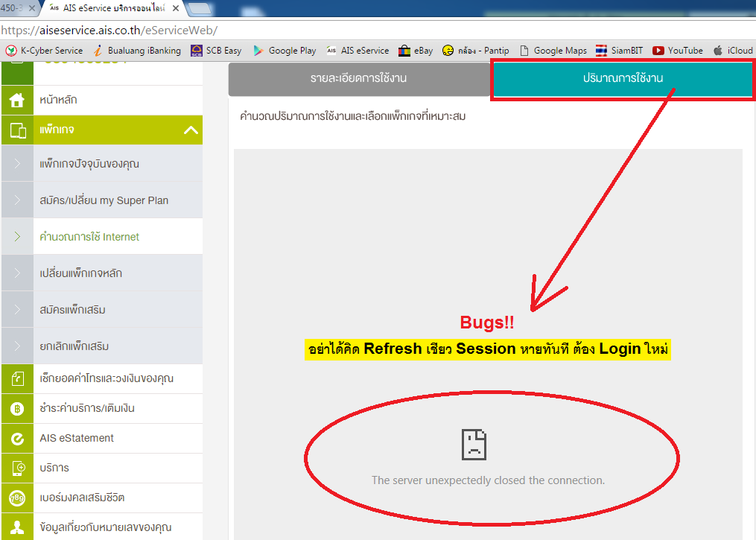Open the SCB Easy bookmark
Screen dimensions: 756x540
point(216,51)
